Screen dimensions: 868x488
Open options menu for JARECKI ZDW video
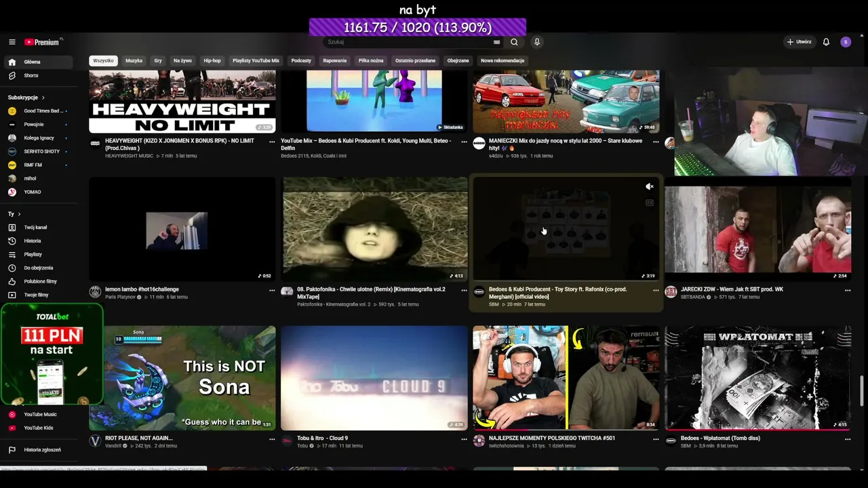point(848,290)
